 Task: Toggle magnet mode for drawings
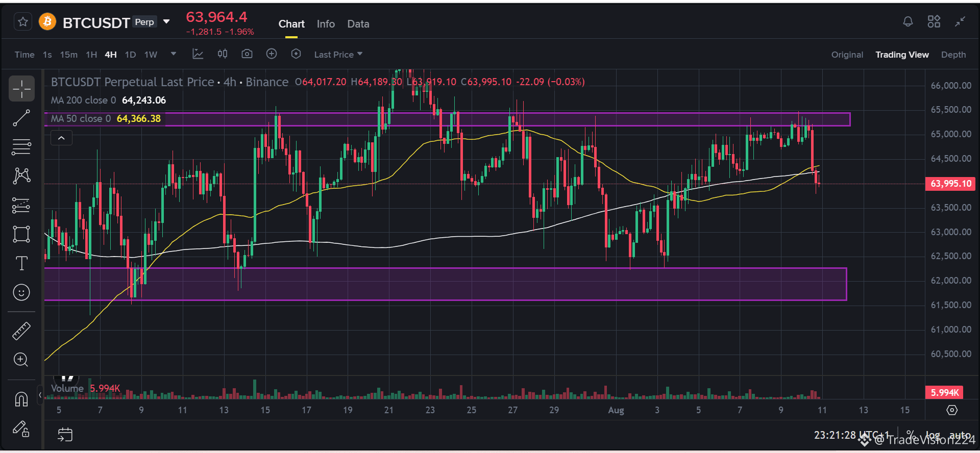coord(21,399)
